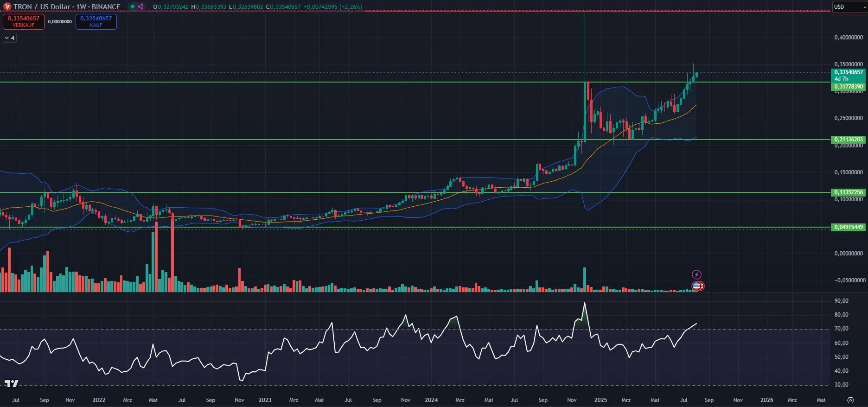Image resolution: width=868 pixels, height=407 pixels.
Task: Click the low value L0,32639802
Action: click(x=246, y=7)
